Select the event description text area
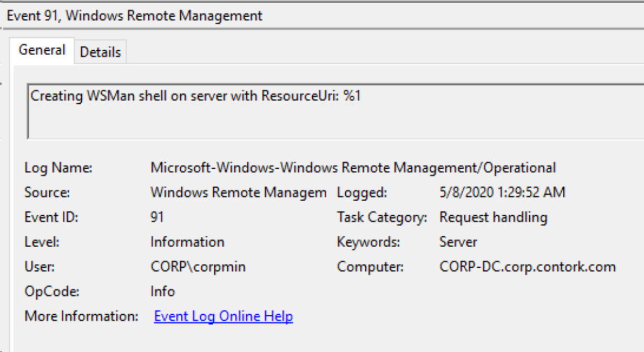 210,107
